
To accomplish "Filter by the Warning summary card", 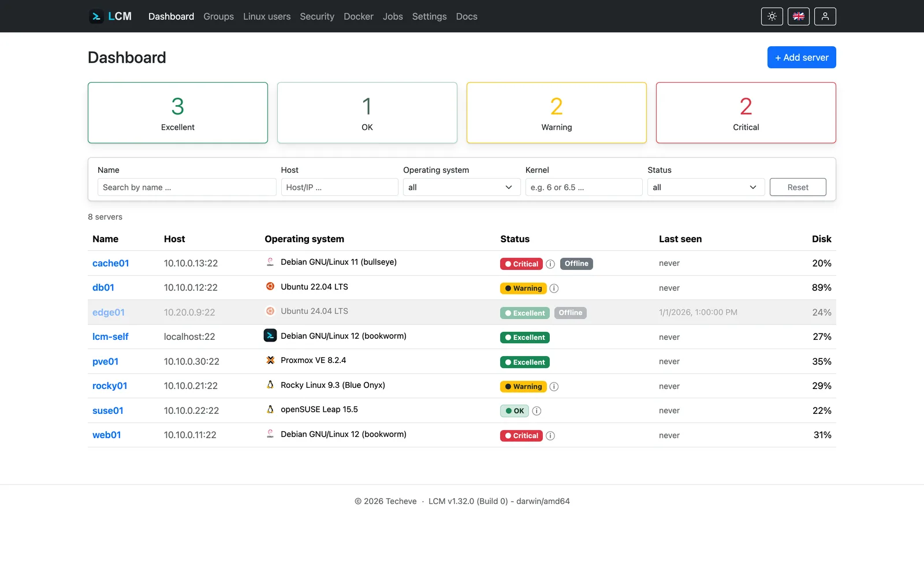I will (557, 113).
